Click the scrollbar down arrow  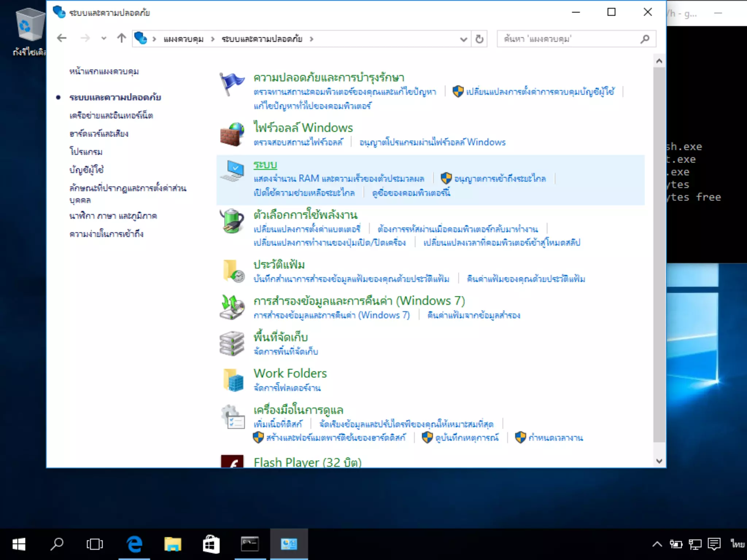tap(659, 461)
